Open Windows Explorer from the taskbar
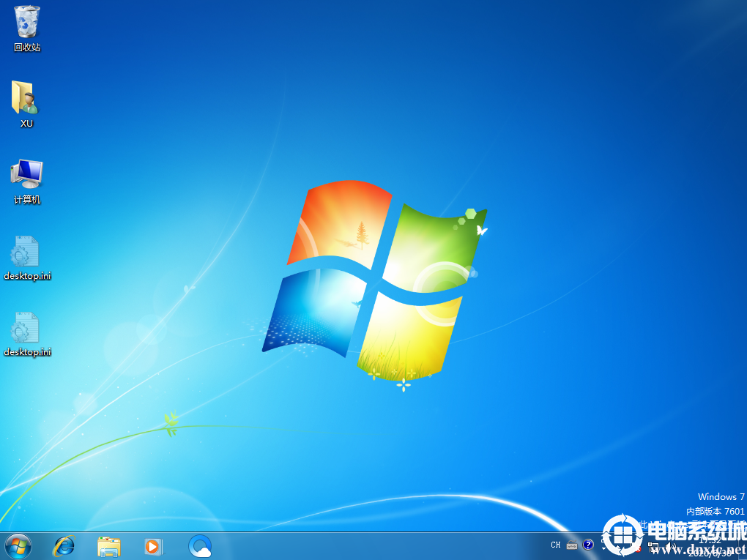The image size is (747, 560). (x=109, y=545)
